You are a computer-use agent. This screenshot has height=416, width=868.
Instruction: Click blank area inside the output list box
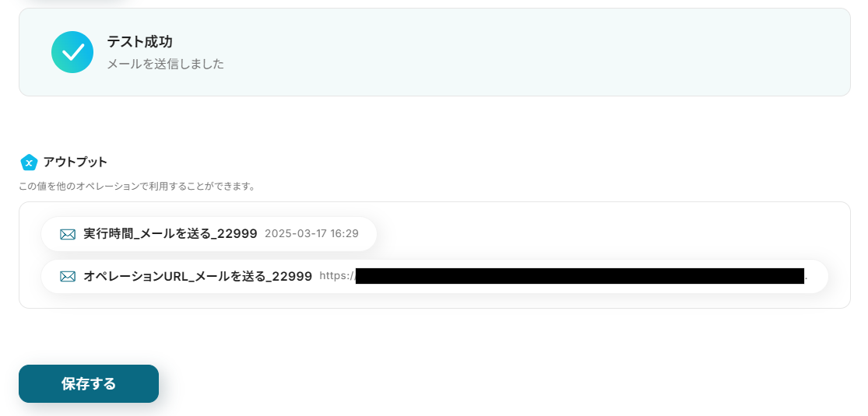pos(609,233)
